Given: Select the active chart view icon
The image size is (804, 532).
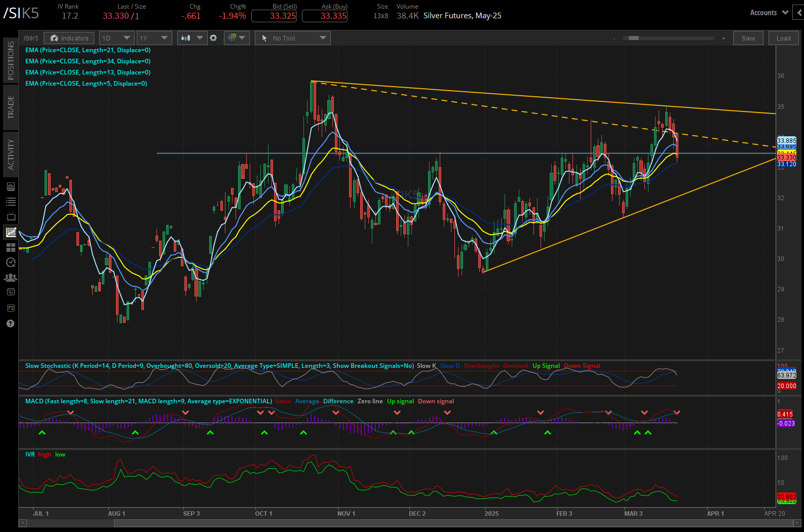Looking at the screenshot, I should point(11,232).
